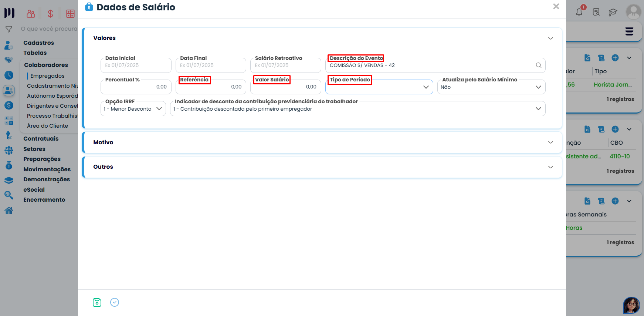Click the person with gear sidebar icon

[9, 46]
